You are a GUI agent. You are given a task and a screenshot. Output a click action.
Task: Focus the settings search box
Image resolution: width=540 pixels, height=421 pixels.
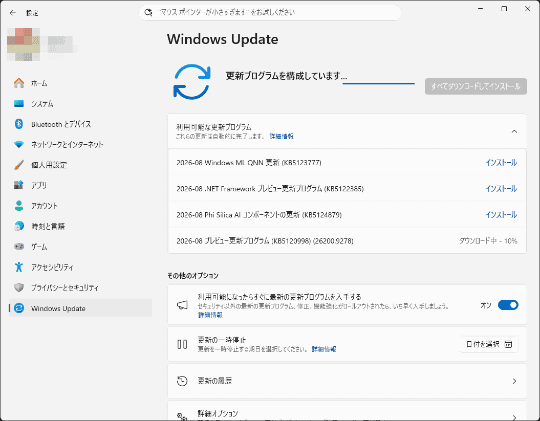(270, 12)
